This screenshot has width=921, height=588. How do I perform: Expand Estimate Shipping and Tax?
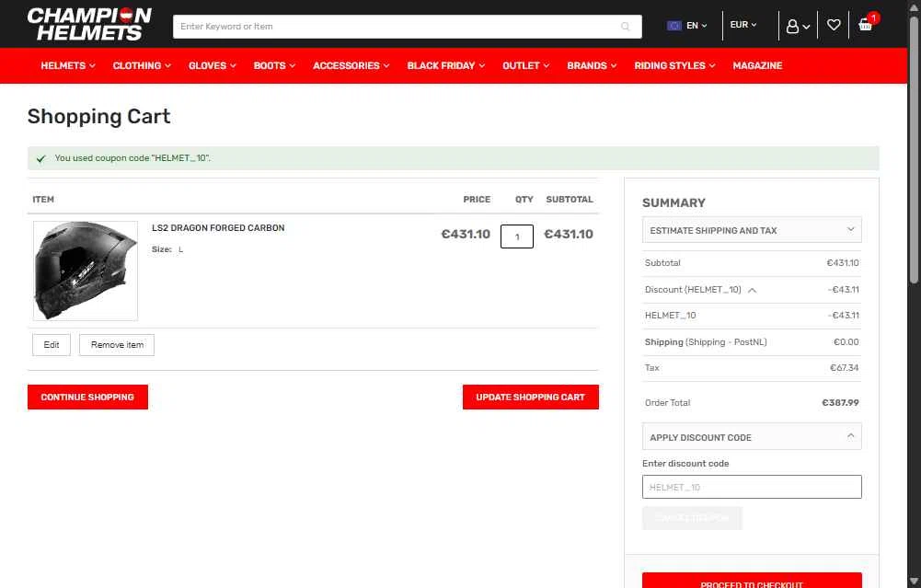tap(752, 230)
